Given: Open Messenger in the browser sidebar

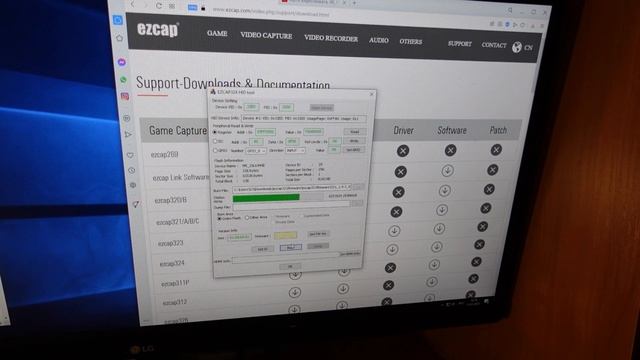Looking at the screenshot, I should (122, 62).
